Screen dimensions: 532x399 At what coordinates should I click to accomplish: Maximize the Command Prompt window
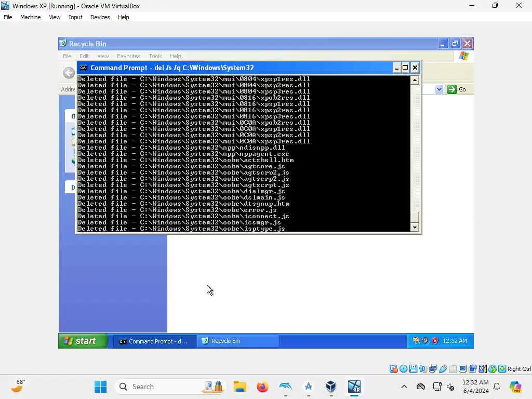(x=405, y=68)
